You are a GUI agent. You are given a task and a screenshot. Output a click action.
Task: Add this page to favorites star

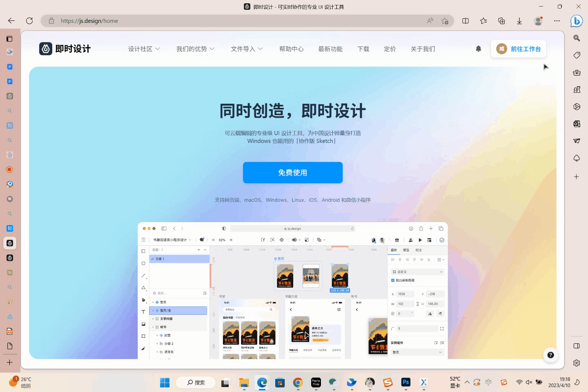pos(445,21)
